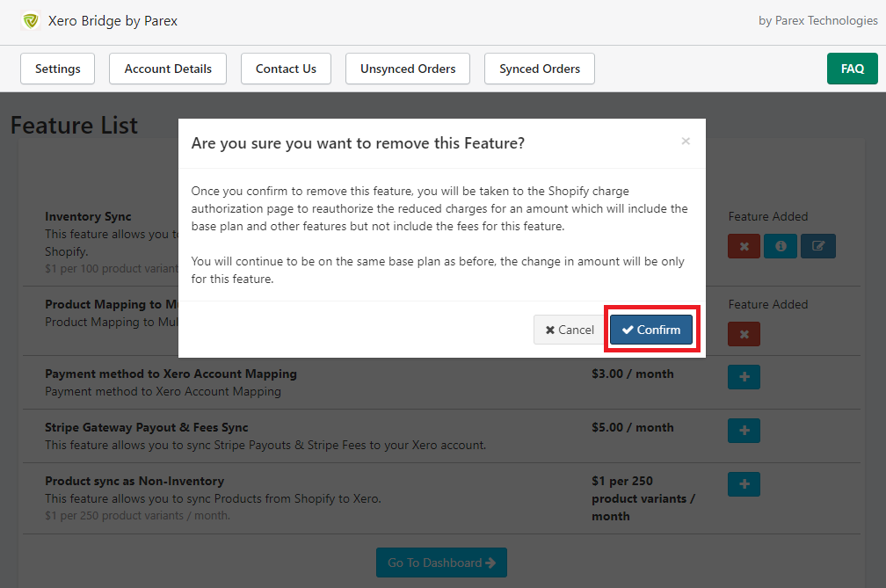View Unsynced Orders
The width and height of the screenshot is (886, 588).
tap(408, 69)
